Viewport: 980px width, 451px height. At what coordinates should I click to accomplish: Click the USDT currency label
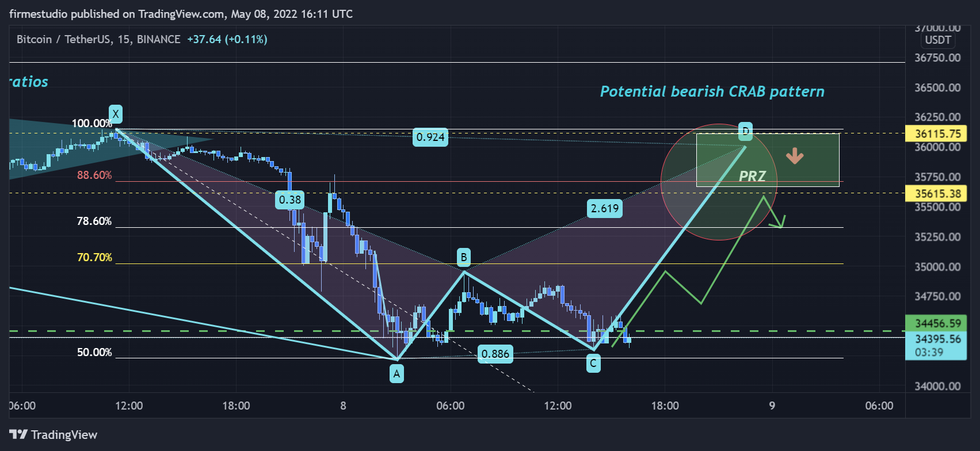click(938, 40)
